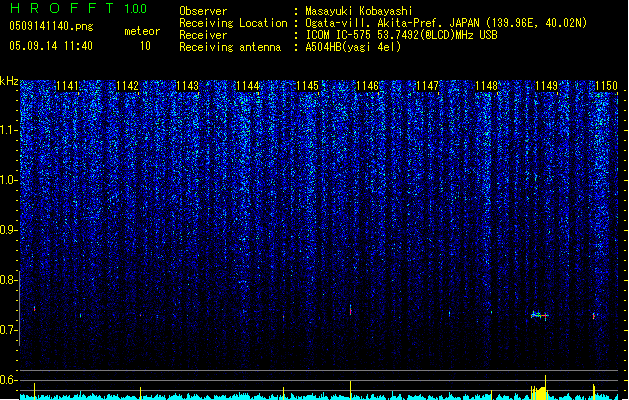The height and width of the screenshot is (400, 629).
Task: Click the 1143 time marker
Action: 187,86
